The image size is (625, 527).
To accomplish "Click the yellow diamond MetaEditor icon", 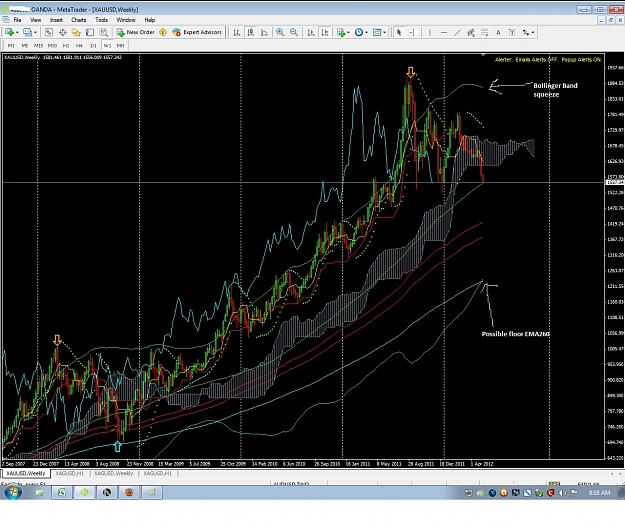I will click(x=163, y=32).
